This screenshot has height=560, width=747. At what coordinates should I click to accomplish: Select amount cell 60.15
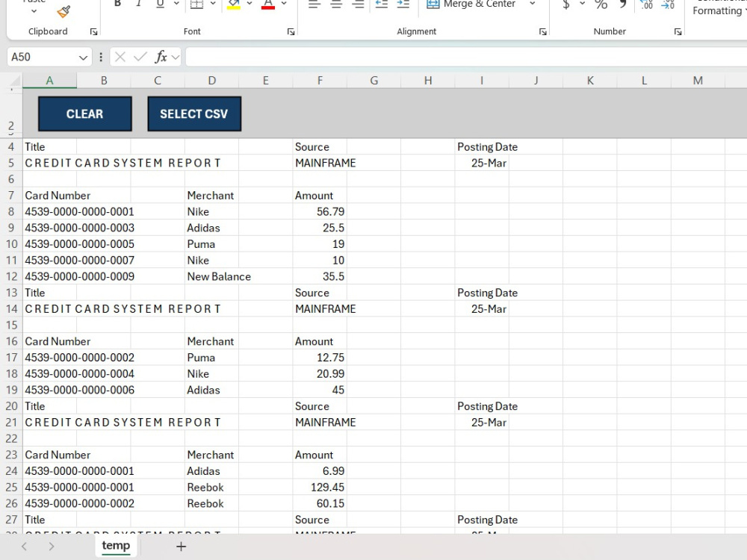[x=320, y=503]
